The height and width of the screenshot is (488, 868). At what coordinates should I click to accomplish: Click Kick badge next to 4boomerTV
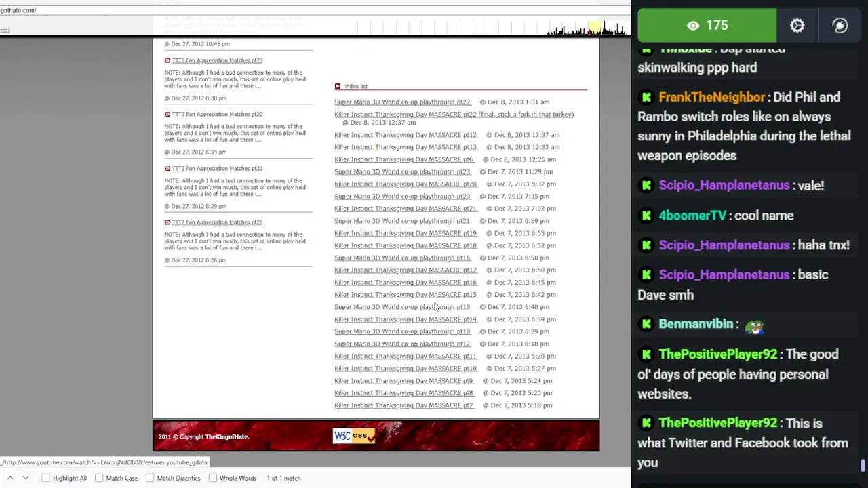pyautogui.click(x=646, y=216)
